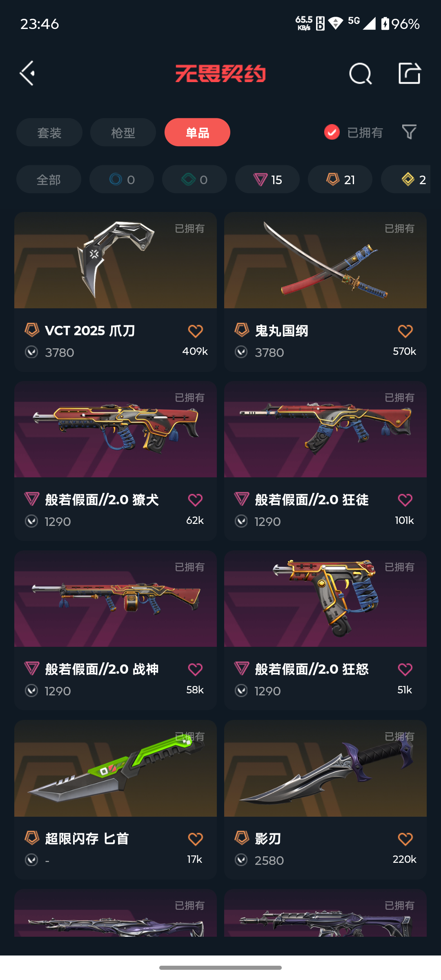Favorite VCT 2025 爪刀 with heart icon
The width and height of the screenshot is (441, 980).
(195, 331)
